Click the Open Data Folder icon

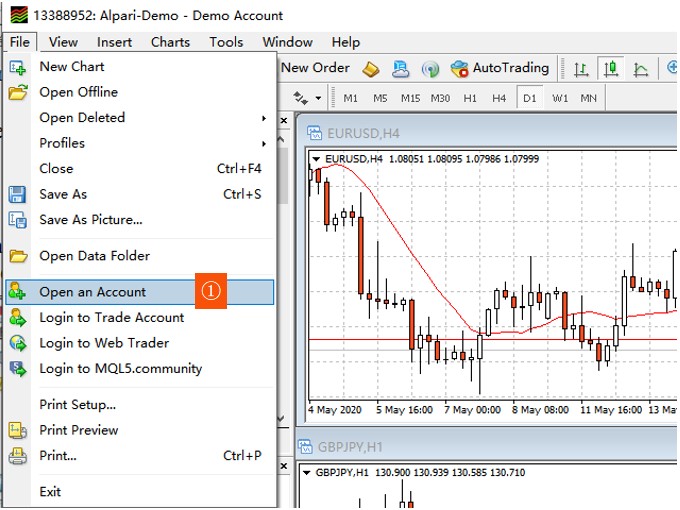[18, 256]
